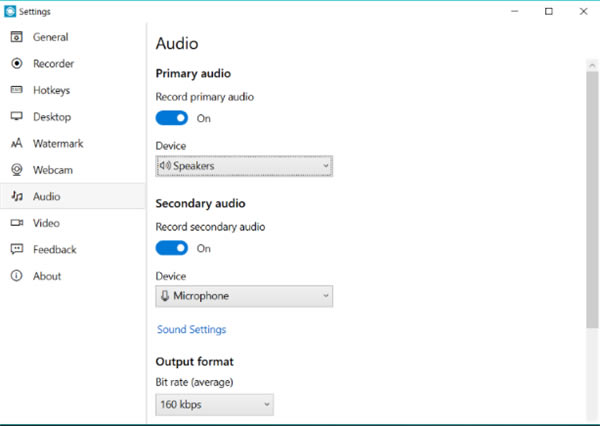
Task: Switch to the Audio settings tab
Action: pos(46,197)
